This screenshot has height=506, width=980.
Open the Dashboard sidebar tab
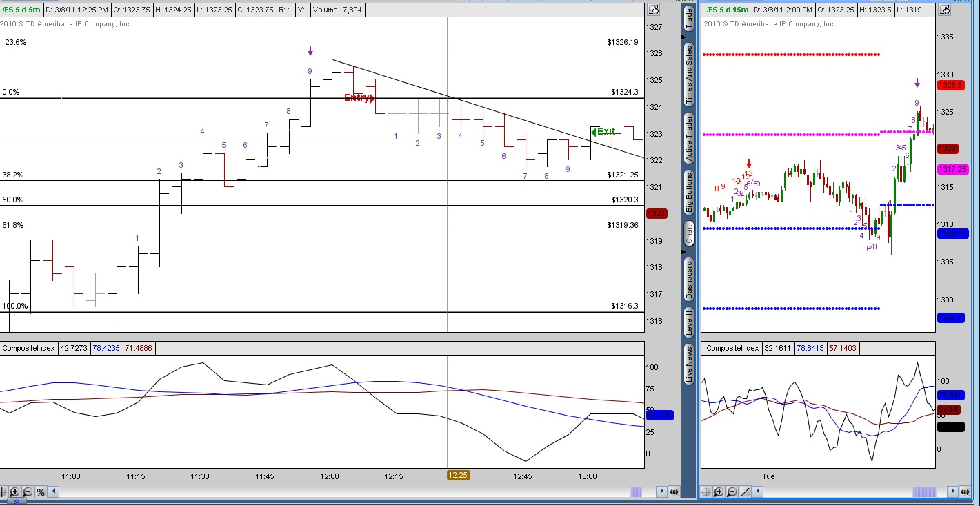(x=689, y=280)
